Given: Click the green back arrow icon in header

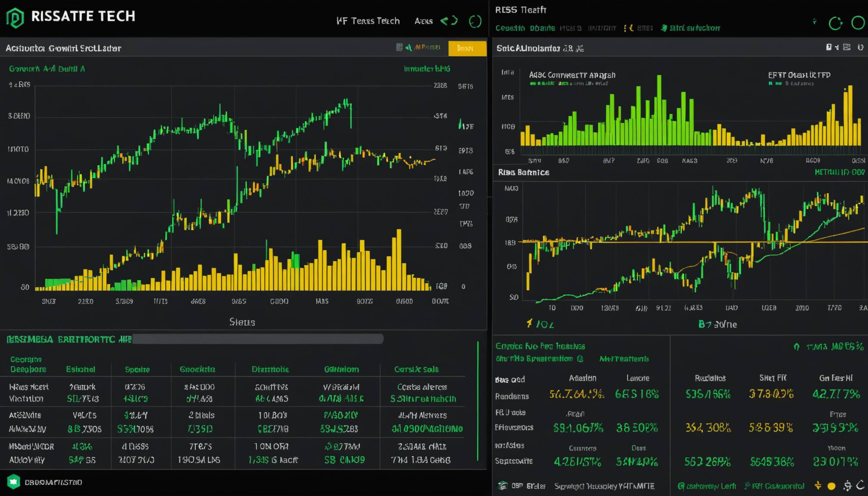Looking at the screenshot, I should coord(444,21).
